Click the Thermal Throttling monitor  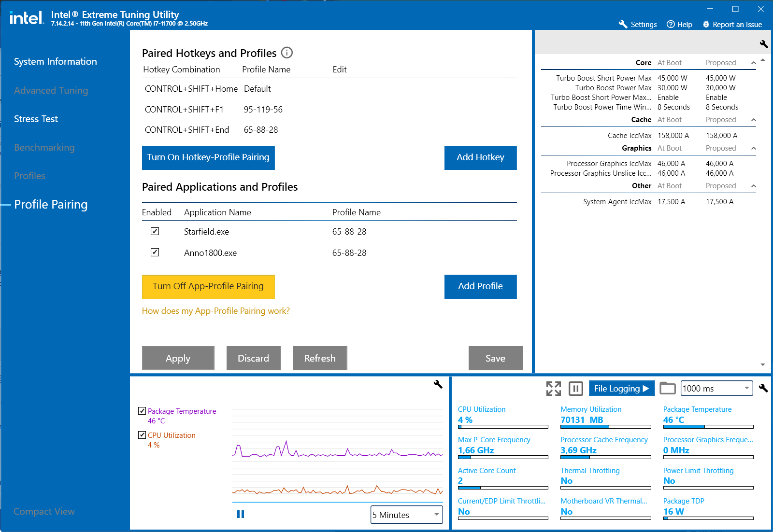pyautogui.click(x=606, y=478)
